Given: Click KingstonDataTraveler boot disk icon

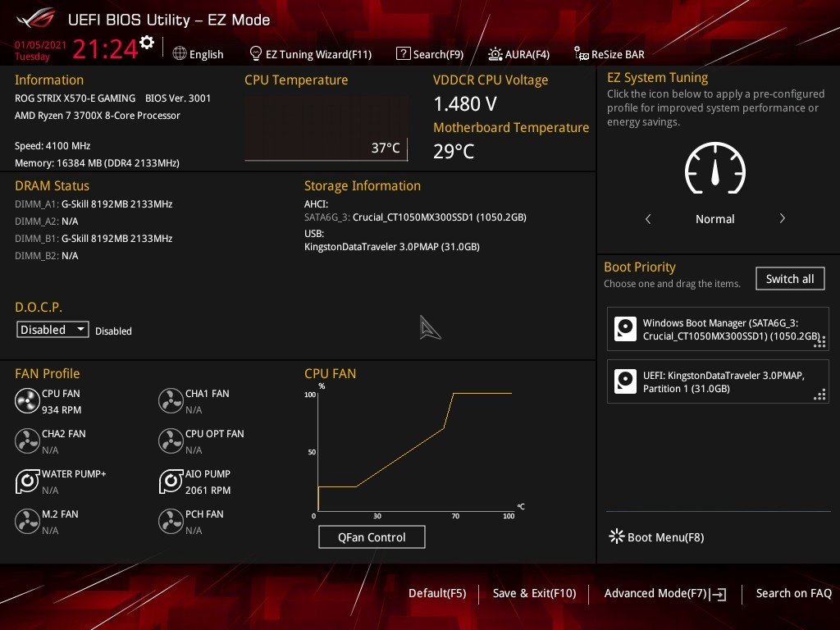Looking at the screenshot, I should tap(625, 381).
